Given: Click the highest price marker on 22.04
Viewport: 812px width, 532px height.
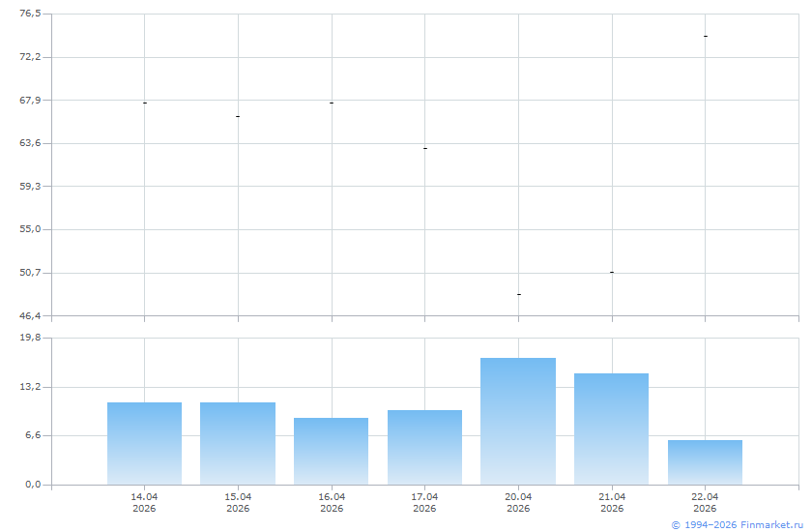Looking at the screenshot, I should click(705, 36).
